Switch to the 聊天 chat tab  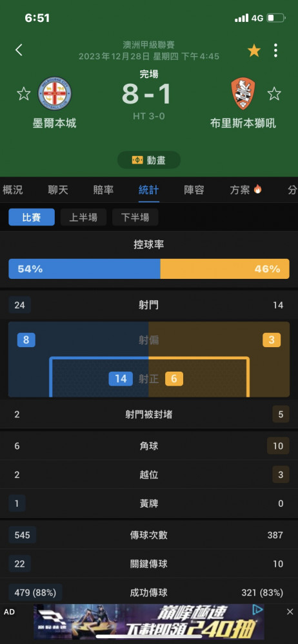(58, 190)
